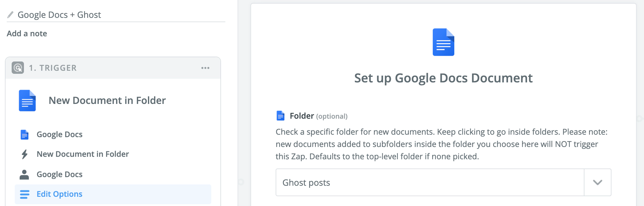Open the Edit Options step
644x206 pixels.
(60, 194)
